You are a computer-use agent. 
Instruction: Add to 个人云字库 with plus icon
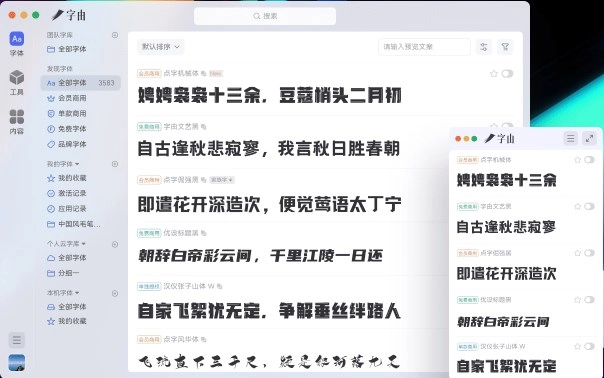pyautogui.click(x=115, y=244)
